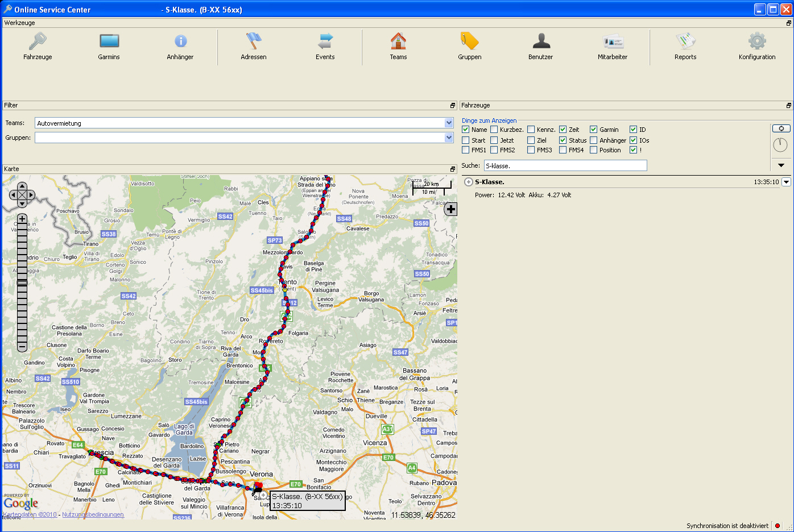Screen dimensions: 794x532
Task: Click the Verona city label on map
Action: click(x=262, y=474)
